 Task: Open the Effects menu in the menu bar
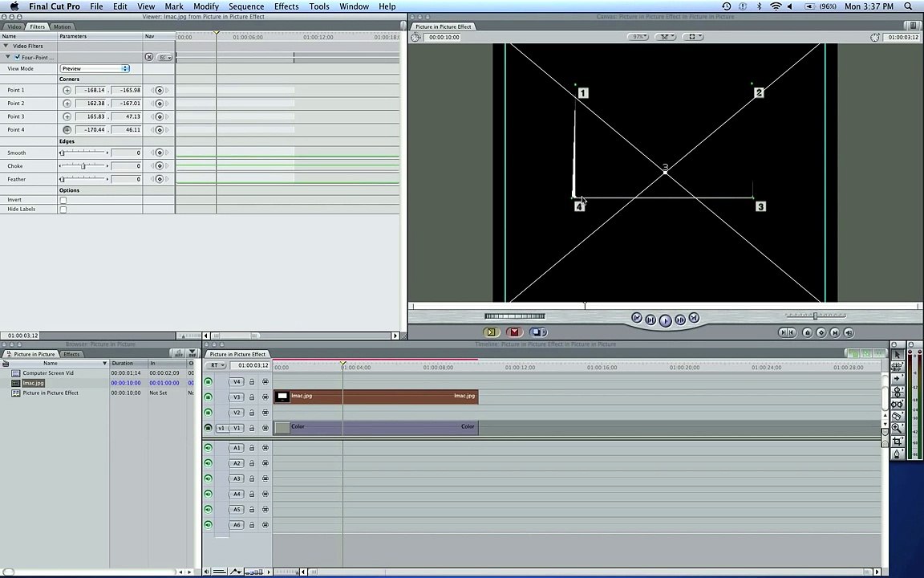286,6
